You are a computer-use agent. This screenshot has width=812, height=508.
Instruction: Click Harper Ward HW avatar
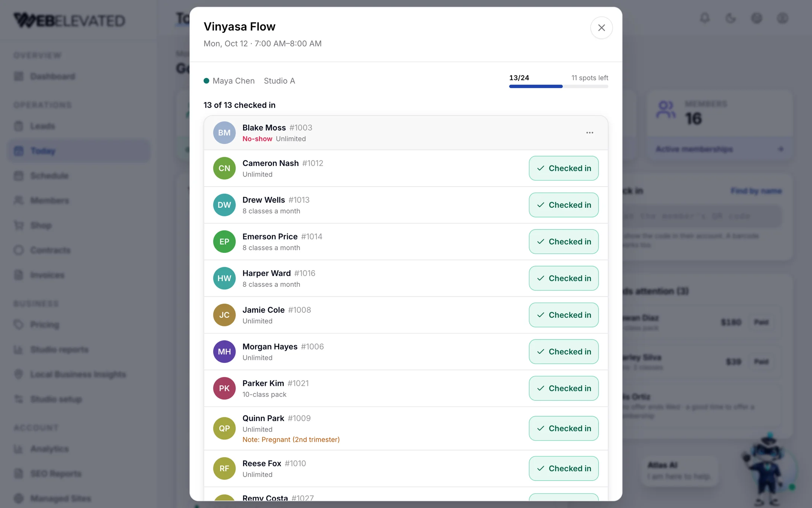coord(224,278)
